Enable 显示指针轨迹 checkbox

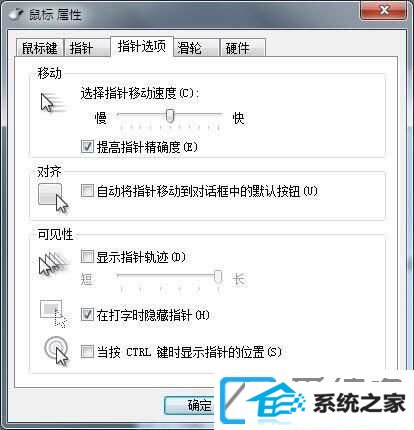(87, 257)
